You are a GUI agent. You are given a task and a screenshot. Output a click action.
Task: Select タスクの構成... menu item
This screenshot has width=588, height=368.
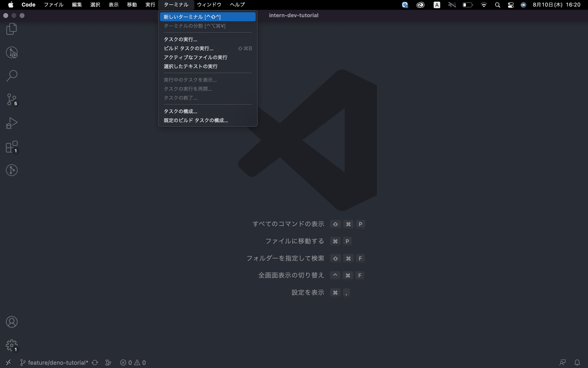tap(208, 111)
